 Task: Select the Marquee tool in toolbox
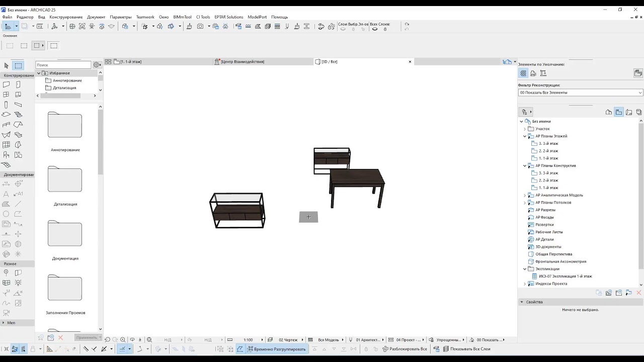[x=18, y=65]
